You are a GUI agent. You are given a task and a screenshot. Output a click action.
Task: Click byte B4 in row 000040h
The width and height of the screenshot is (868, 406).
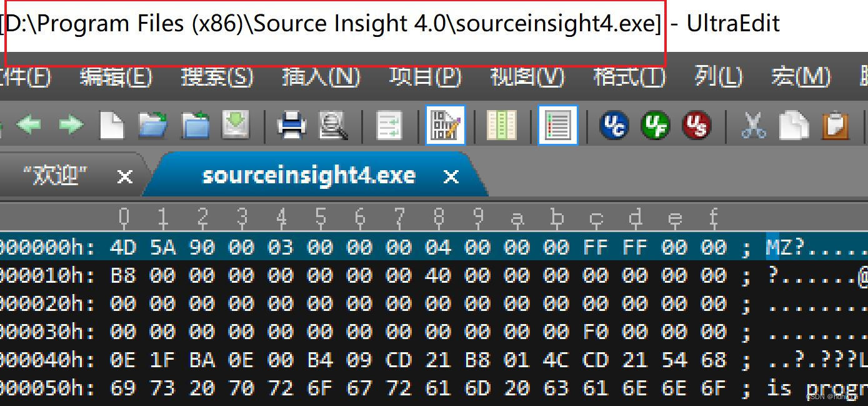click(x=319, y=360)
